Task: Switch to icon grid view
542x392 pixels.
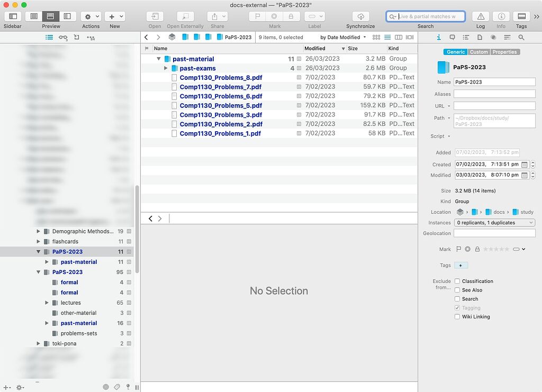Action: pyautogui.click(x=375, y=37)
